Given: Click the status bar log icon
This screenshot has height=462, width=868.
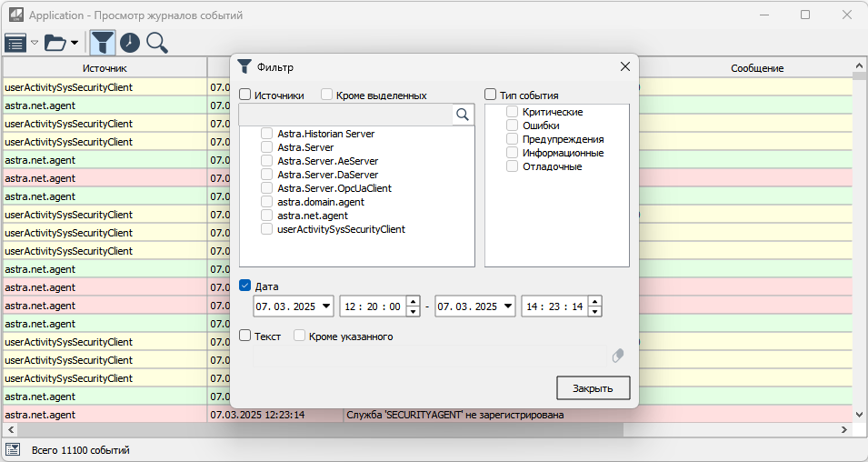Looking at the screenshot, I should [x=14, y=449].
